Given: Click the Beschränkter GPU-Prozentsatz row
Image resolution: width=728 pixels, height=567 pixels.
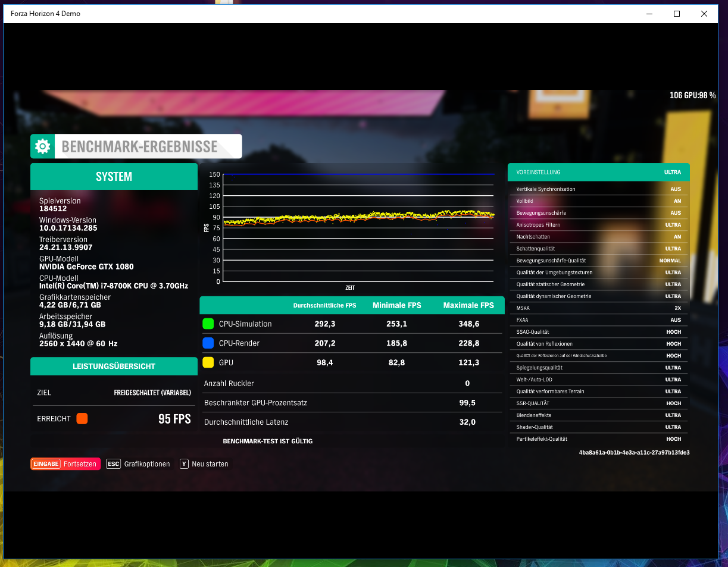Looking at the screenshot, I should 352,403.
